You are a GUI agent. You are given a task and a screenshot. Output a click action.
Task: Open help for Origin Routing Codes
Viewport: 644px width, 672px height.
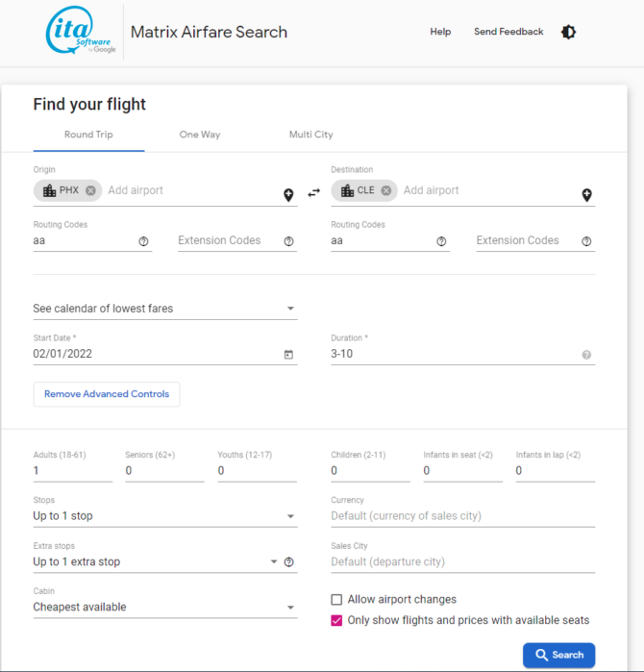click(x=143, y=241)
